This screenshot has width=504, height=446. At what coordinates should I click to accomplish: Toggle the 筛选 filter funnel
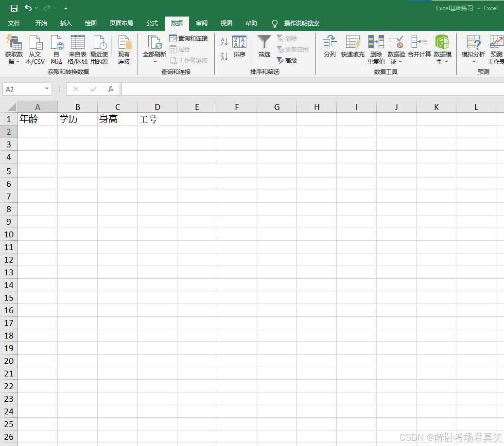tap(264, 47)
